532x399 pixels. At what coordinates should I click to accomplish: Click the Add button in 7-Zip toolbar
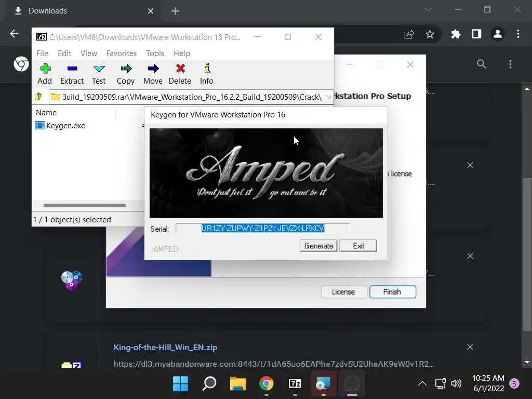(45, 74)
